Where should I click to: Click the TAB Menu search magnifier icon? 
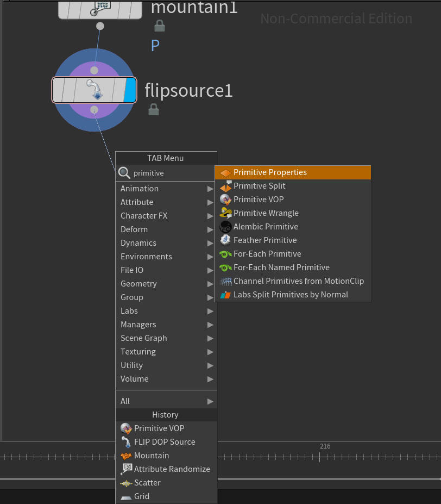(x=124, y=173)
